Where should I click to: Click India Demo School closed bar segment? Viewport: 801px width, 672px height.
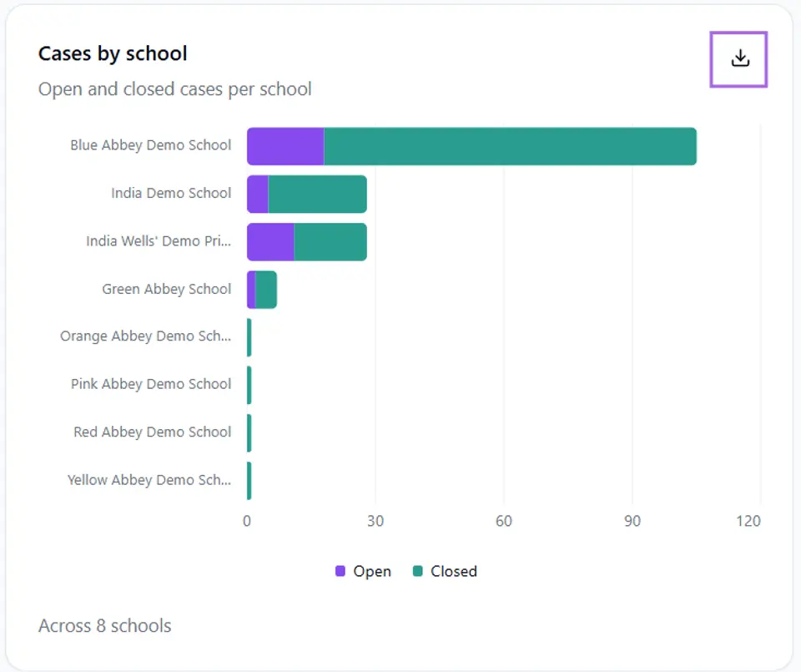tap(318, 195)
